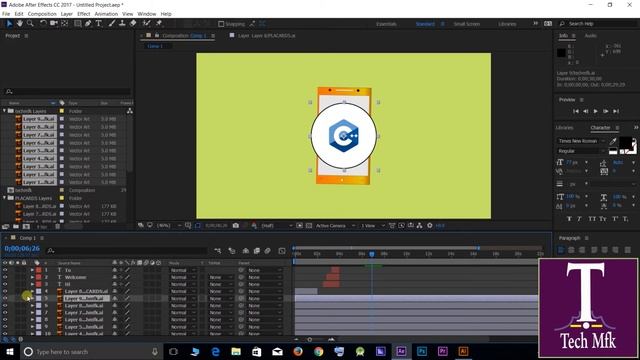640x360 pixels.
Task: Click the Faux Bold T button
Action: 569,219
